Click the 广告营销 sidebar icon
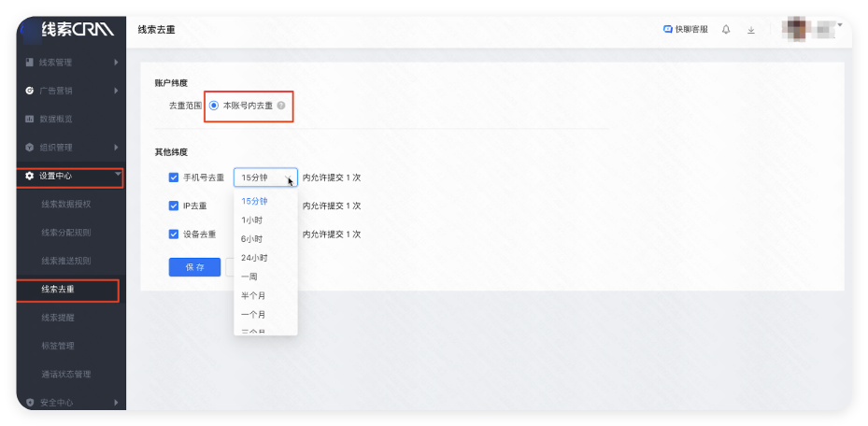This screenshot has width=868, height=426. point(30,91)
